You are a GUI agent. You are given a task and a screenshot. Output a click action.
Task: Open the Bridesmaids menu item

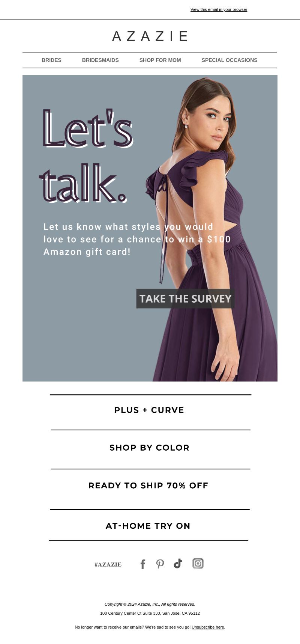click(x=100, y=60)
